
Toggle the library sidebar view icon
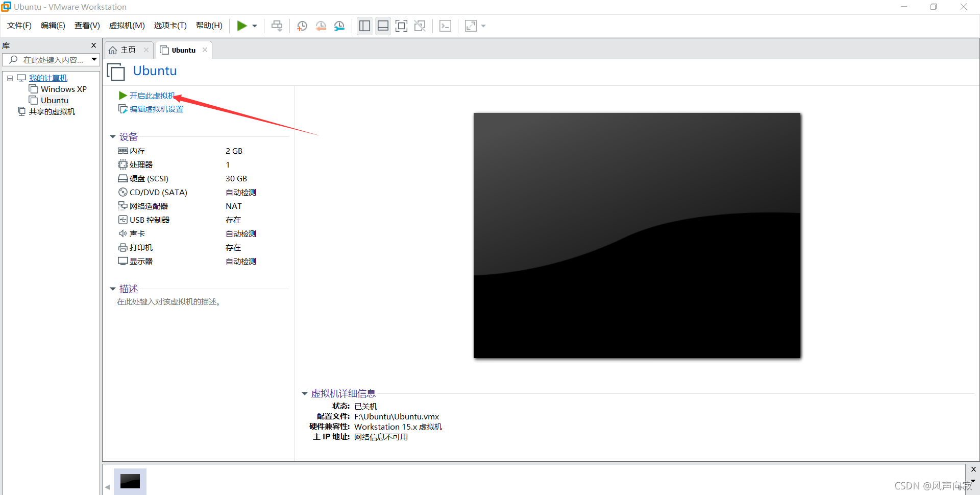click(364, 26)
